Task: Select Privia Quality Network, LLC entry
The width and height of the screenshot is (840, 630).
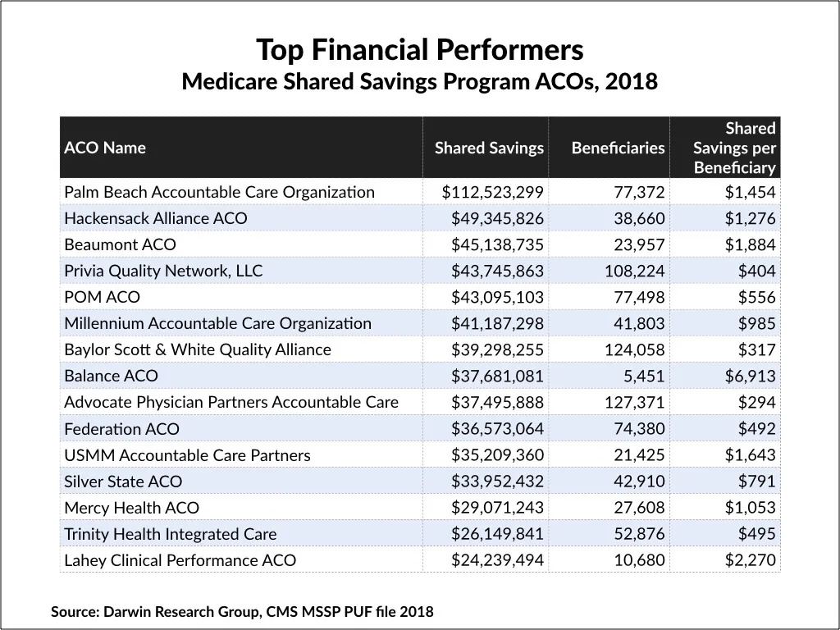Action: coord(163,271)
